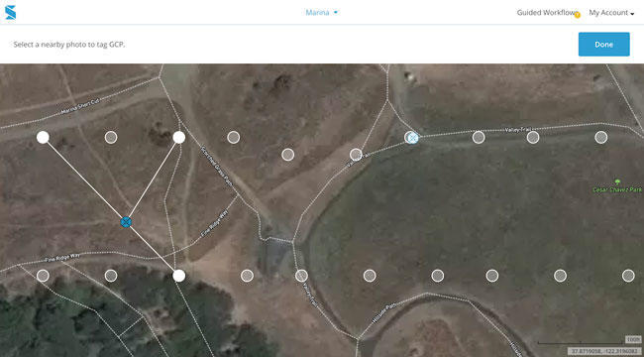Select gray photo point on Valley Trail lower path
This screenshot has width=644, height=357.
coord(301,276)
